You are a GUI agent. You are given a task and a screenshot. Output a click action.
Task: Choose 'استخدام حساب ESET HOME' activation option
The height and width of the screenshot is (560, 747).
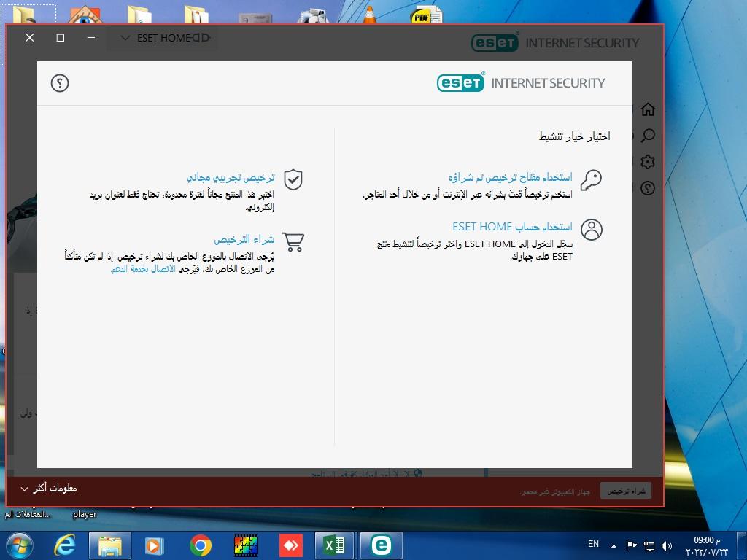(x=513, y=227)
